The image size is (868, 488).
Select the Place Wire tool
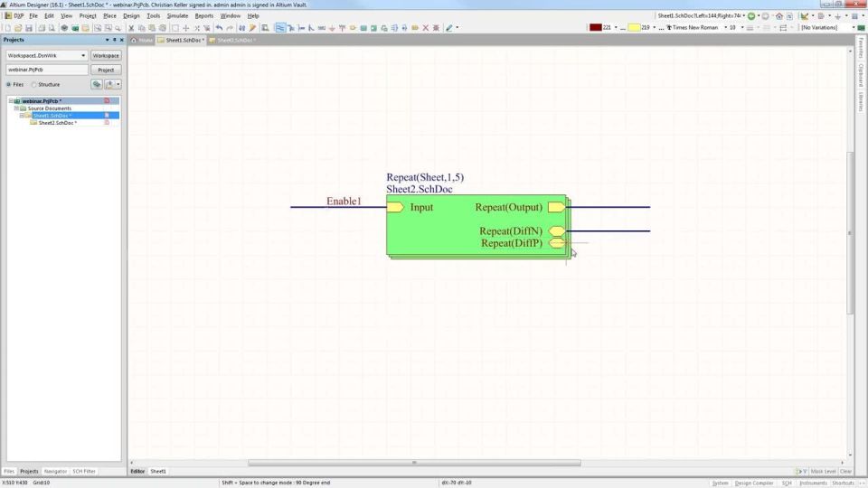pyautogui.click(x=280, y=28)
